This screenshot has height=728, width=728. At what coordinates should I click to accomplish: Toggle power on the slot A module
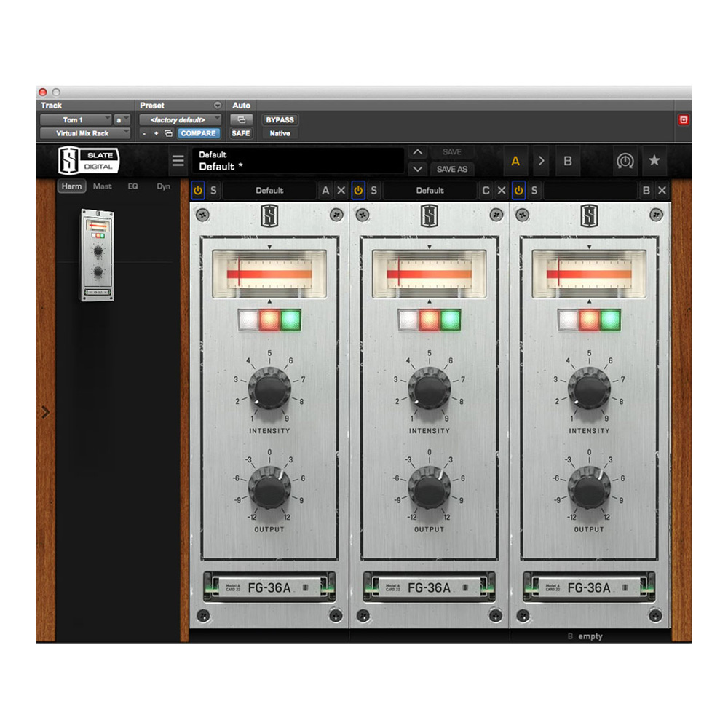point(198,190)
